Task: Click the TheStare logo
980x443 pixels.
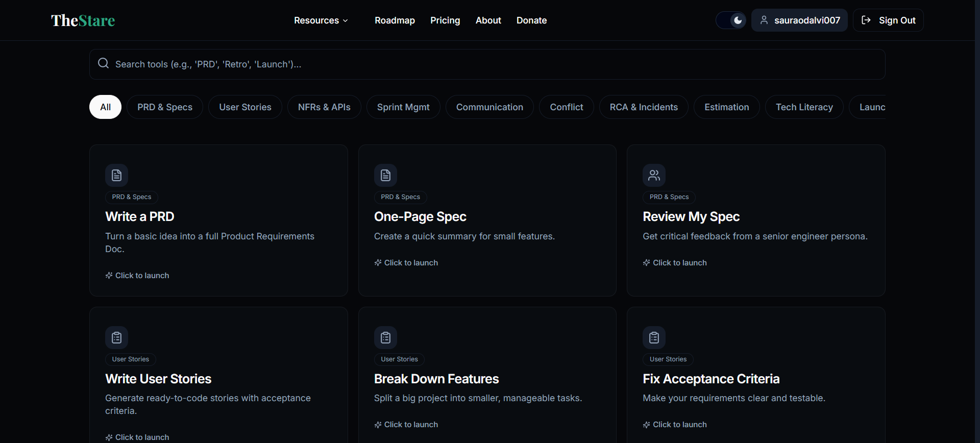Action: coord(83,20)
